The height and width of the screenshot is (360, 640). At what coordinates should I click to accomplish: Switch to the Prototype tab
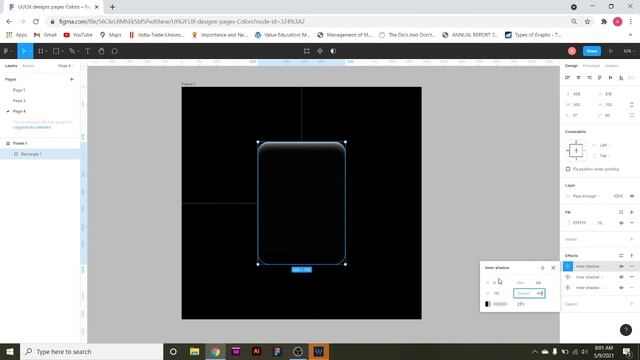pyautogui.click(x=591, y=66)
